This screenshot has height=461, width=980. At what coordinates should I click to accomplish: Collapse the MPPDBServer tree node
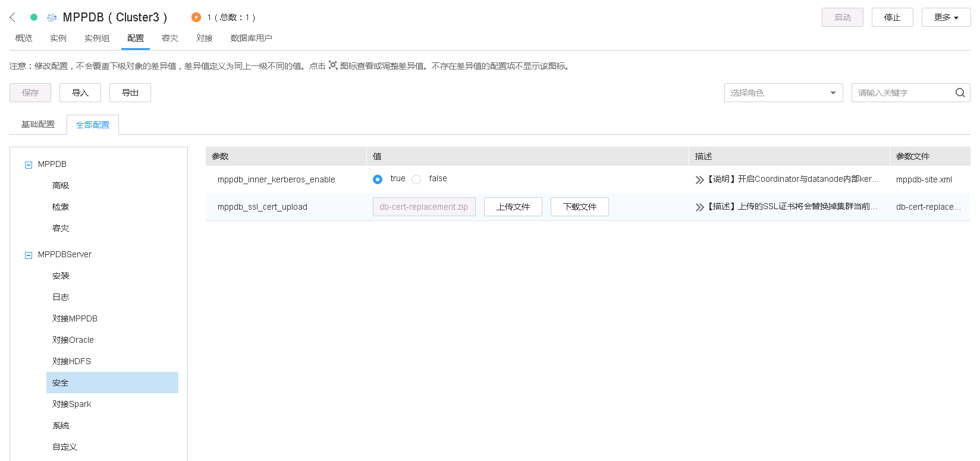point(28,255)
